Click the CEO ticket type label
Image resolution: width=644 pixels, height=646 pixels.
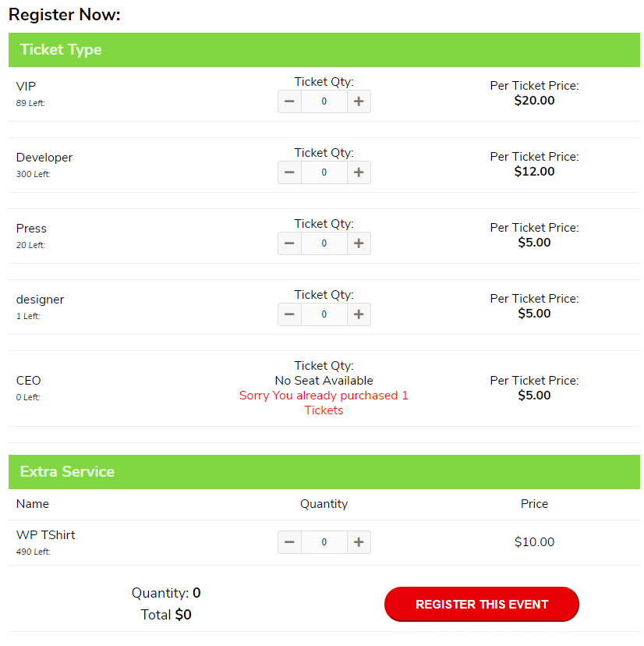click(x=28, y=380)
